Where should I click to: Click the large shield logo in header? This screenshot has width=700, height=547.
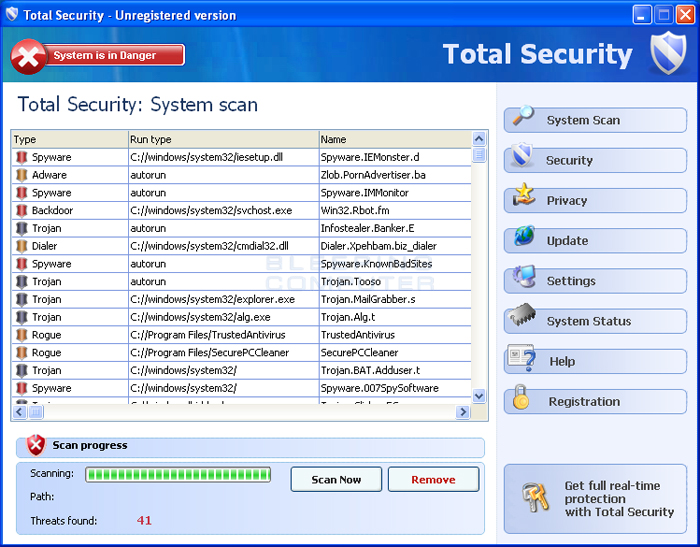pos(668,53)
